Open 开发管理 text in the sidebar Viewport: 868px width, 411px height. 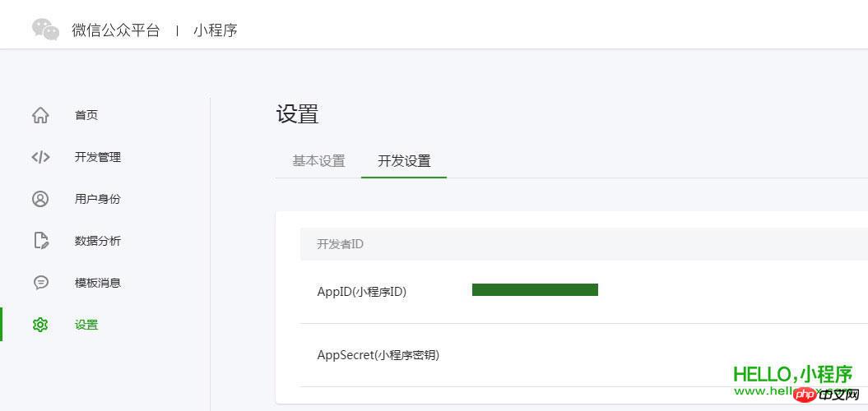pos(98,157)
